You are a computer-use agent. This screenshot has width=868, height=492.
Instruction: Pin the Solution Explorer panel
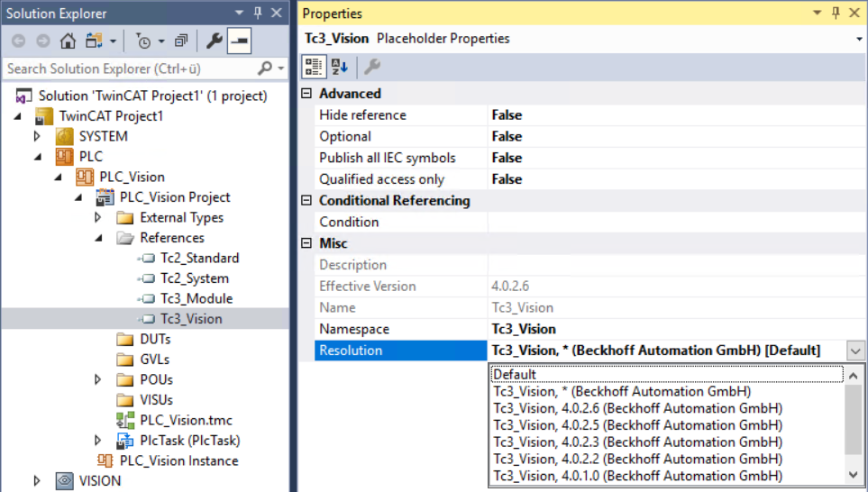point(258,13)
